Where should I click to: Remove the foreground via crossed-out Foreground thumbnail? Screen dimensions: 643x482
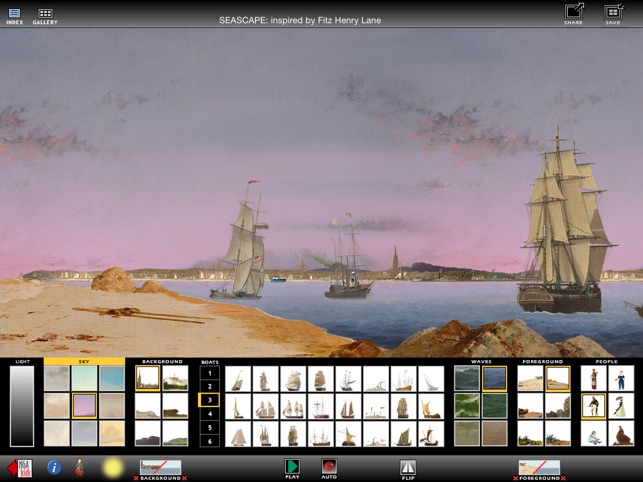pyautogui.click(x=539, y=470)
